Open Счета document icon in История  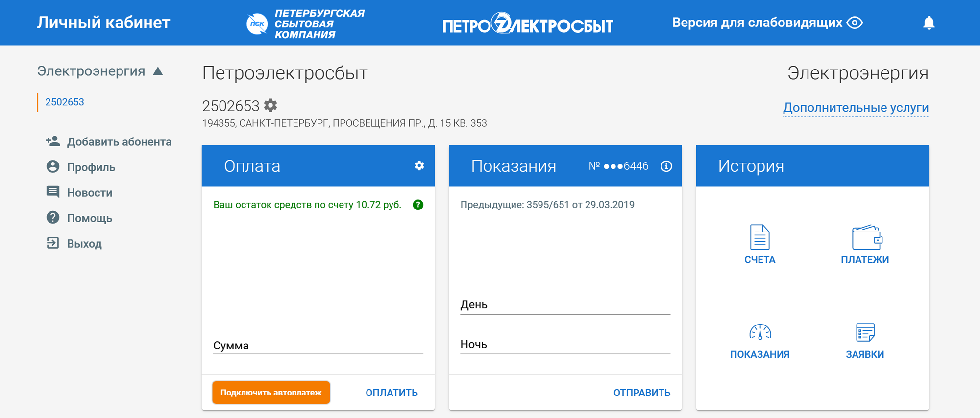point(760,237)
